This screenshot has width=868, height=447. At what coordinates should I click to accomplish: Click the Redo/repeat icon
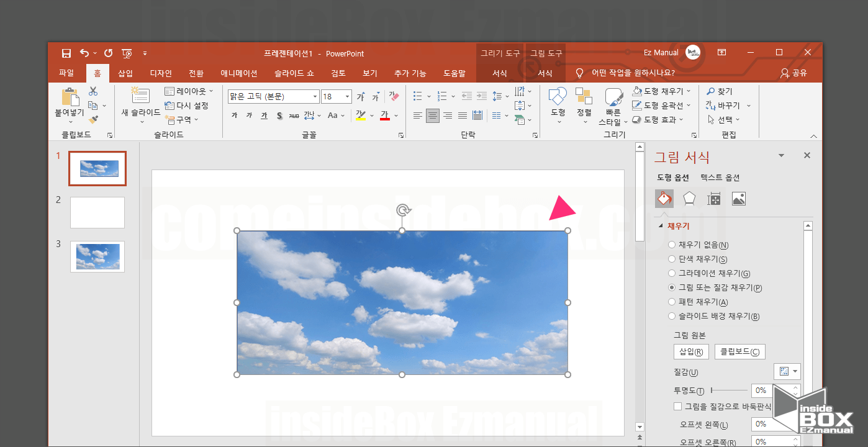point(109,53)
